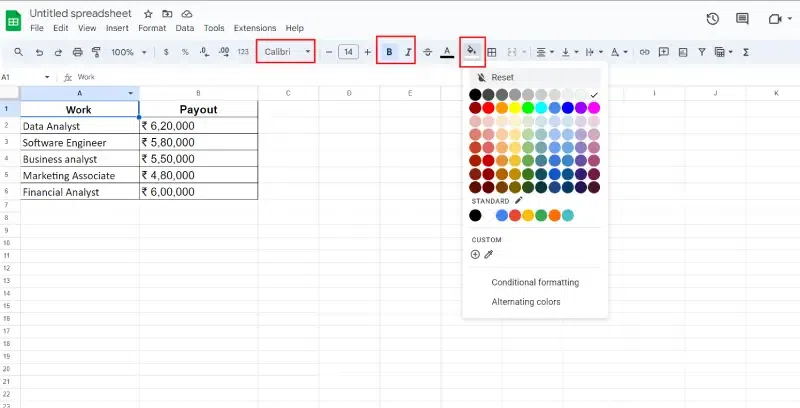This screenshot has height=408, width=800.
Task: Click the fill color paint bucket icon
Action: [472, 51]
